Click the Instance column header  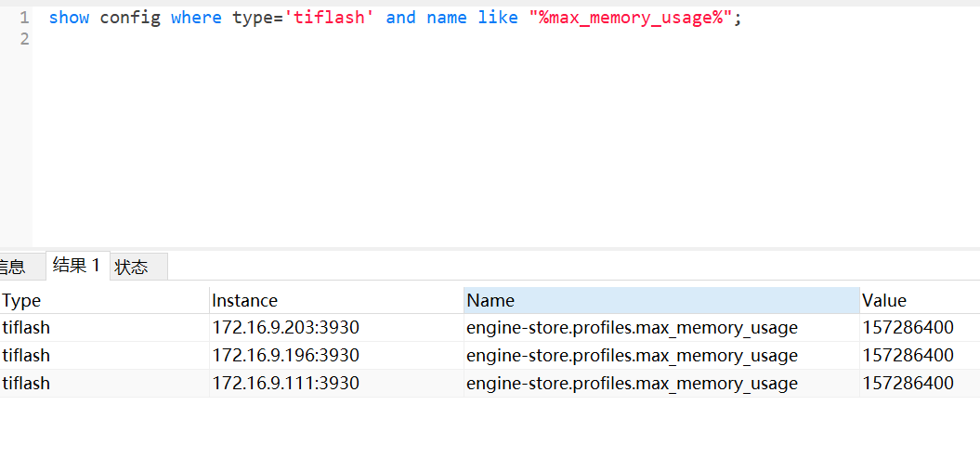coord(245,300)
